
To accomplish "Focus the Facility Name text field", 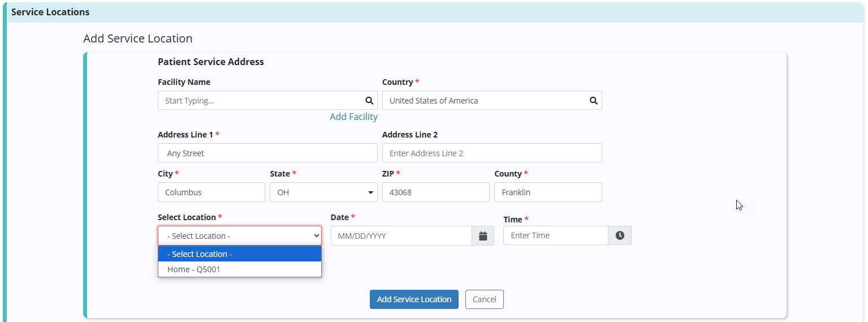I will 260,101.
